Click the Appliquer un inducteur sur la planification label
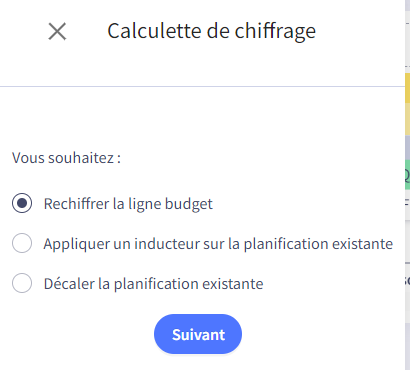The height and width of the screenshot is (370, 410). tap(218, 244)
